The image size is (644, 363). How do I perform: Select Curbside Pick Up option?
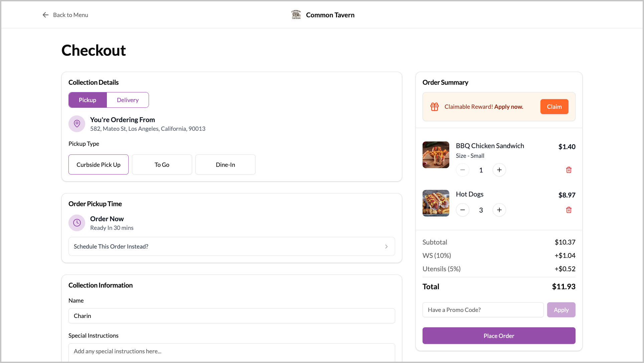(99, 164)
